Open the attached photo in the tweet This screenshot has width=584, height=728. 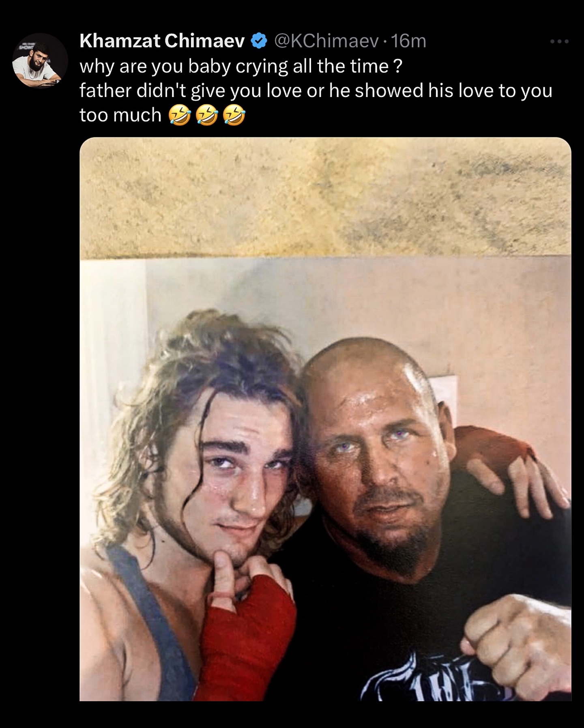pos(325,419)
